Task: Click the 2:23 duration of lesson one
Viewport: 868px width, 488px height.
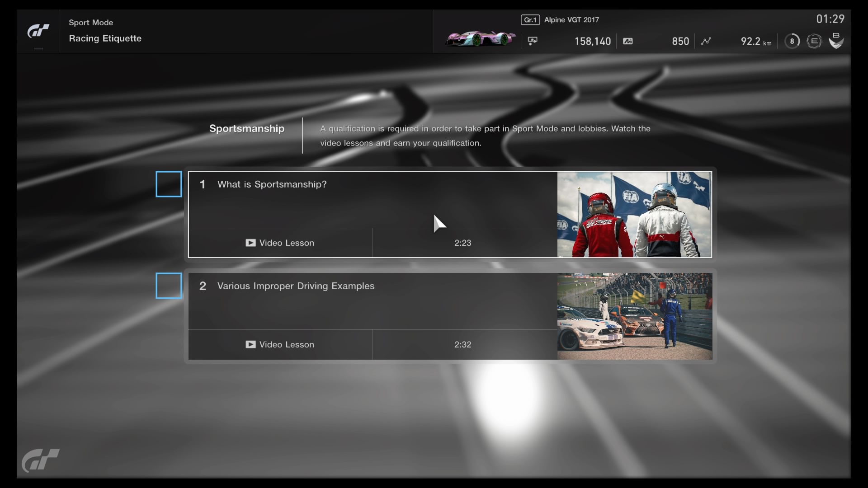Action: pyautogui.click(x=462, y=243)
